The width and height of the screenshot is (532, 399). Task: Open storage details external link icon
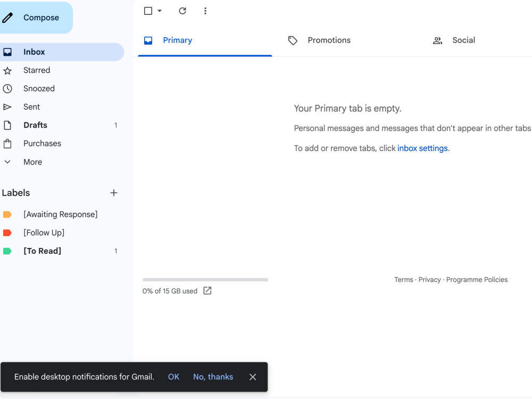(207, 291)
